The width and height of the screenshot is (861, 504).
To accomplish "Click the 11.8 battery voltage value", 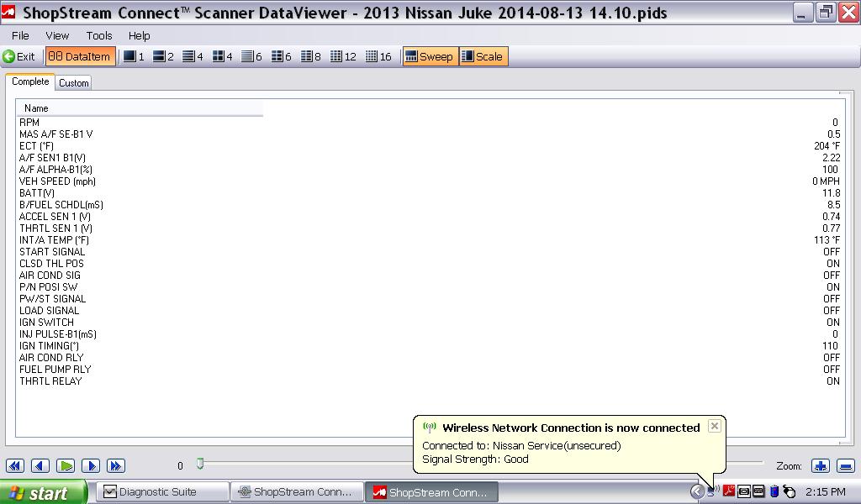I will (832, 193).
